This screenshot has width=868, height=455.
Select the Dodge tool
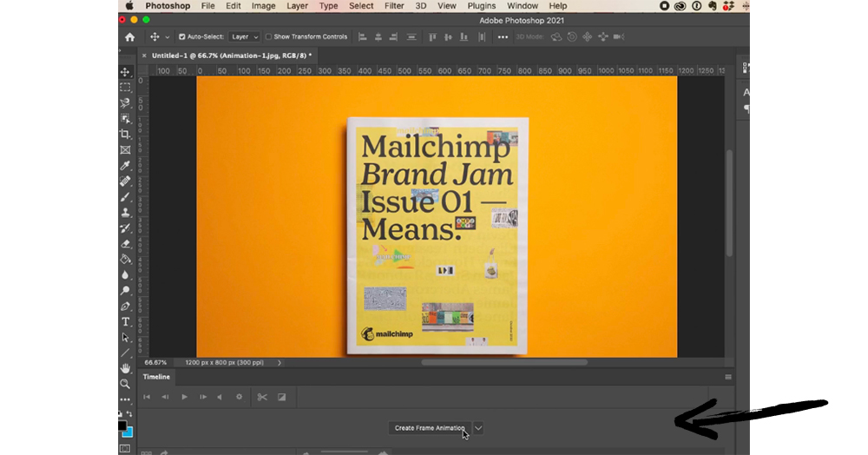pos(126,290)
